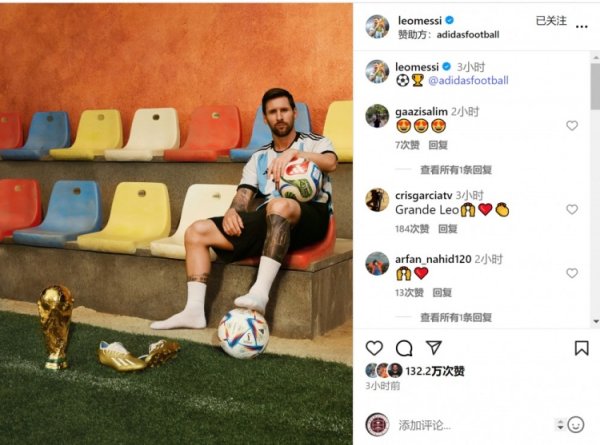Click the comments scrollbar down arrow
The width and height of the screenshot is (600, 445).
click(x=596, y=321)
